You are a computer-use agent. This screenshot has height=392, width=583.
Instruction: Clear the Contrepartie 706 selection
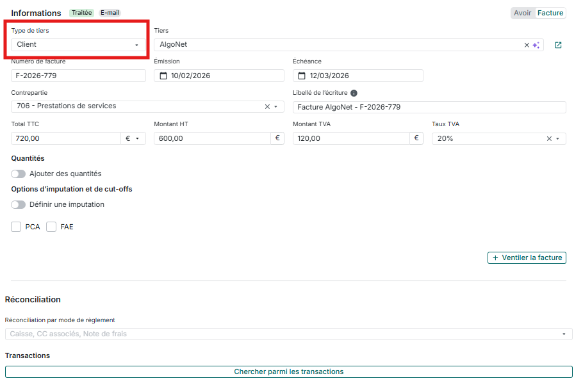click(267, 106)
